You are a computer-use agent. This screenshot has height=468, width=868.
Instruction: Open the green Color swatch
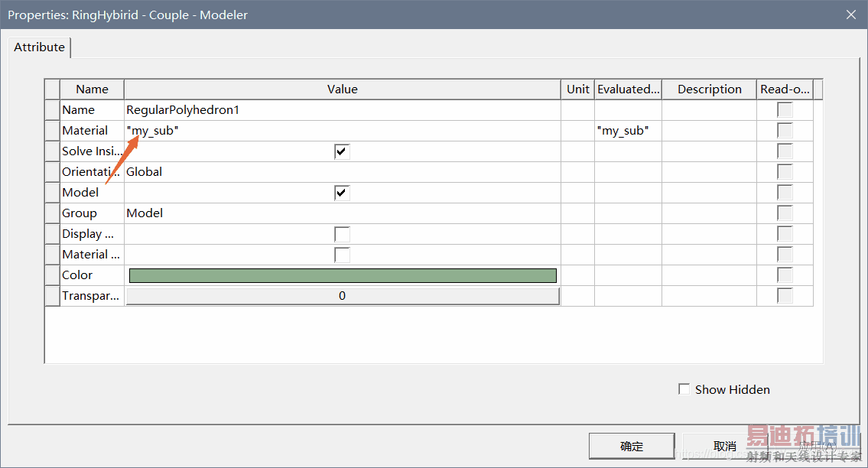(342, 275)
